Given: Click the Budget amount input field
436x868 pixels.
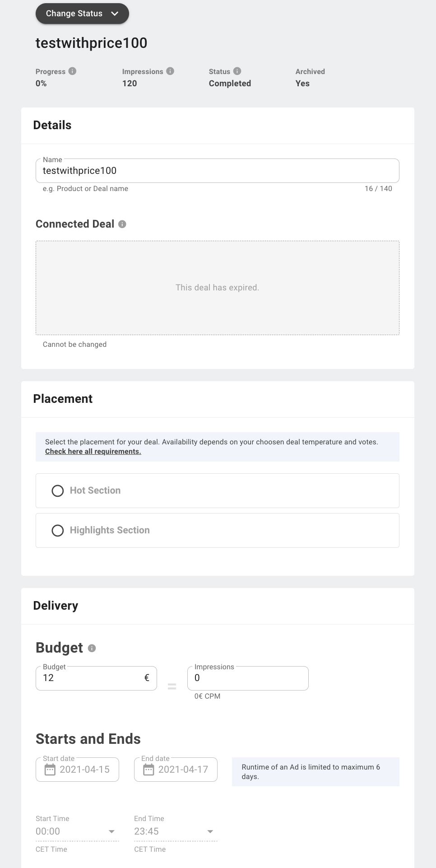Looking at the screenshot, I should tap(90, 678).
